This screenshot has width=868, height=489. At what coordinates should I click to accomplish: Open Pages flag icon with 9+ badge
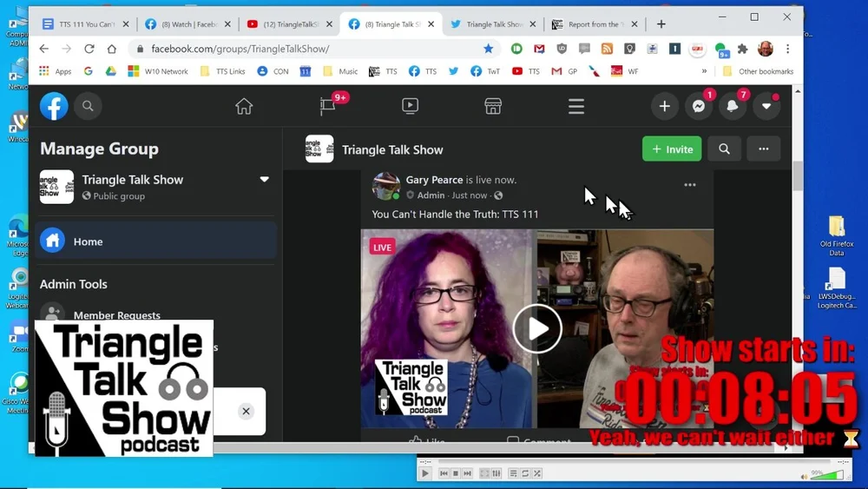pyautogui.click(x=328, y=106)
